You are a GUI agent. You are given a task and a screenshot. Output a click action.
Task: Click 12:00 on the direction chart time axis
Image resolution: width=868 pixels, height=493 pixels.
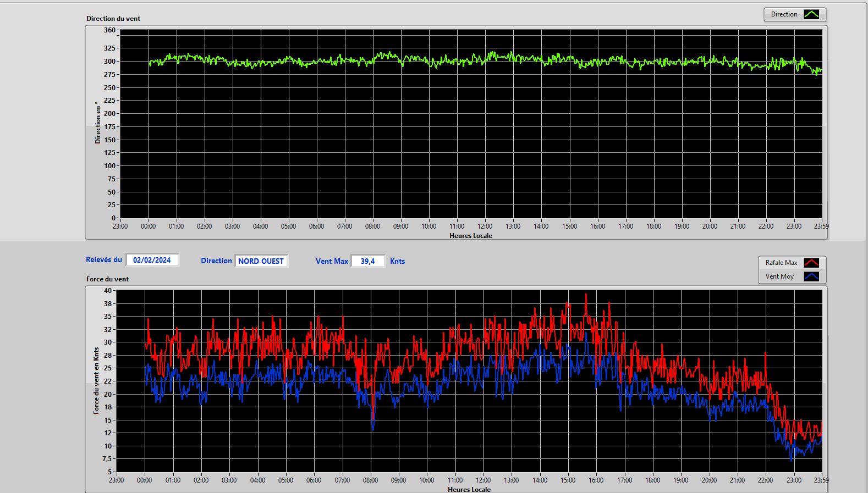(x=485, y=226)
